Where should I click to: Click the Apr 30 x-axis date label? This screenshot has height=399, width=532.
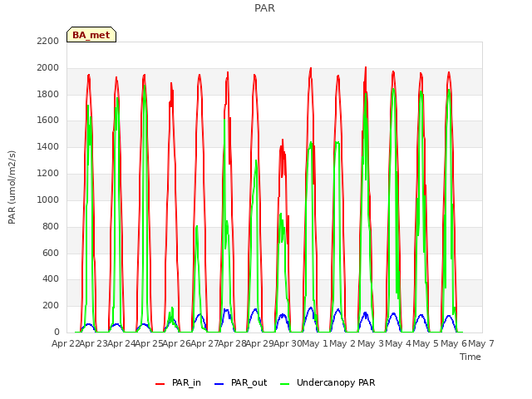[x=288, y=343]
